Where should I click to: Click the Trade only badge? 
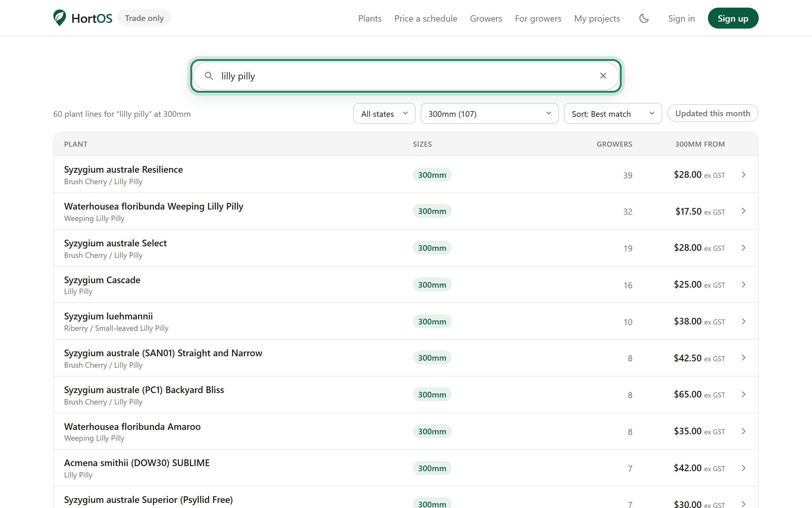coord(144,18)
